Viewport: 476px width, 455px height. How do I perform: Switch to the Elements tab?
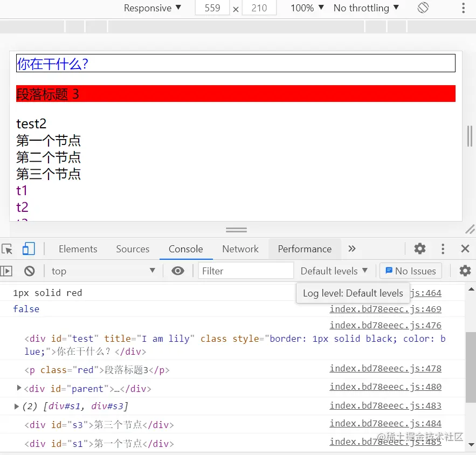(x=78, y=249)
